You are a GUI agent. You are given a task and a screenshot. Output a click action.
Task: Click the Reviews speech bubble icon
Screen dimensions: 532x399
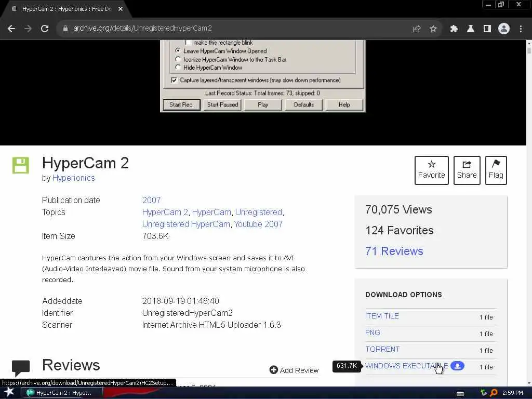pos(21,368)
